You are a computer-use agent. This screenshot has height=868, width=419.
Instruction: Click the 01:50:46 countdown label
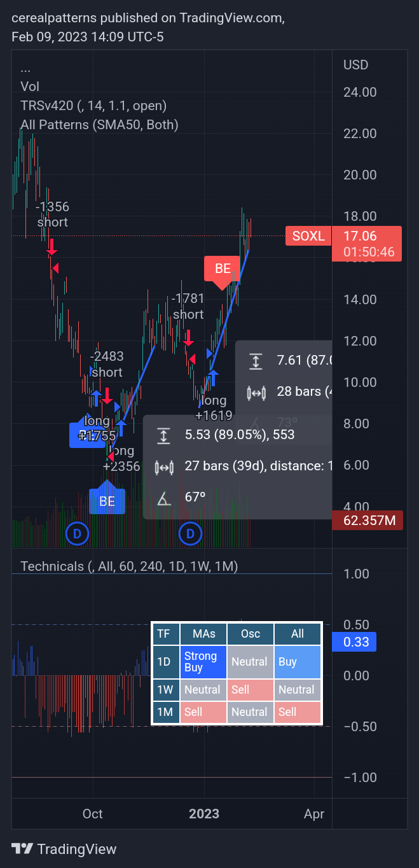[x=369, y=253]
